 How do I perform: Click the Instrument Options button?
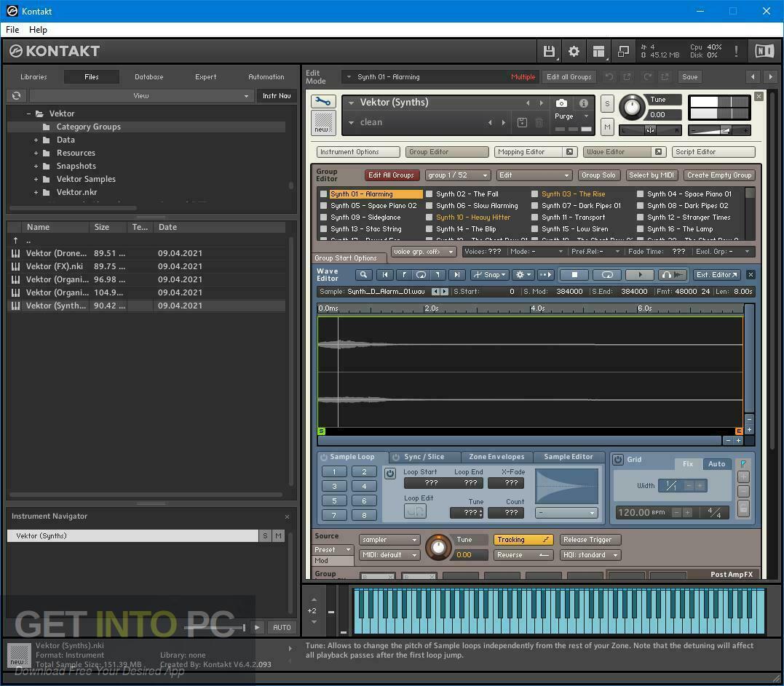pyautogui.click(x=358, y=152)
